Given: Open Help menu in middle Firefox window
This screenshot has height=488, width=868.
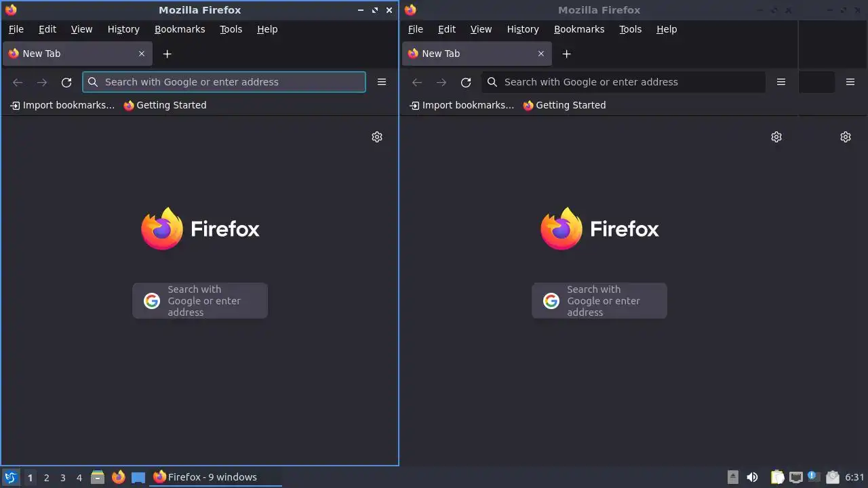Looking at the screenshot, I should pos(667,29).
